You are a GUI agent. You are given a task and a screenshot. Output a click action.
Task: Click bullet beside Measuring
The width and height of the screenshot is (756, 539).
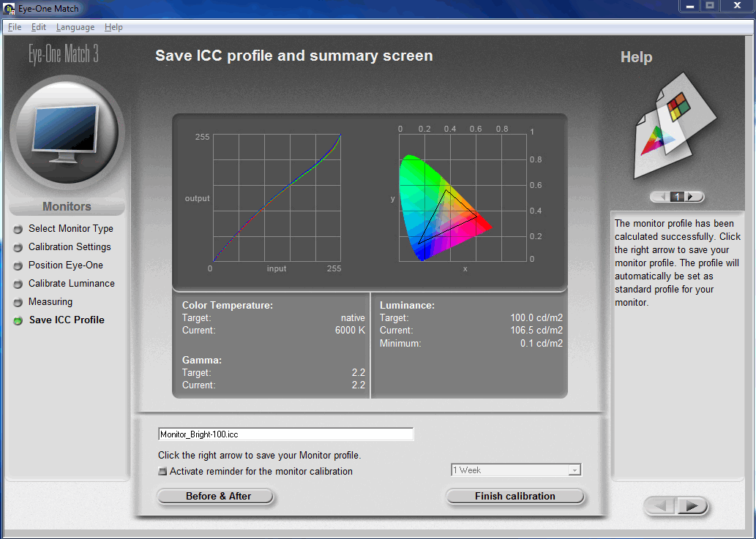pos(18,303)
